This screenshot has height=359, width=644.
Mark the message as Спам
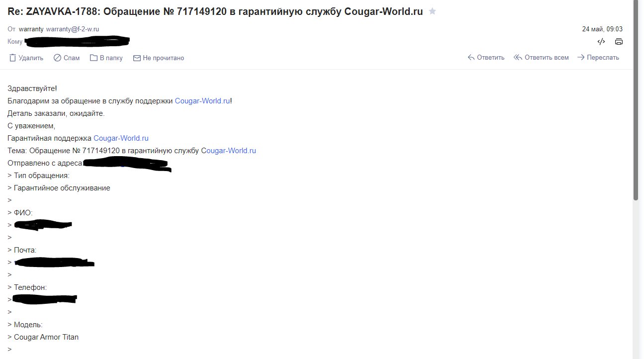tap(67, 58)
